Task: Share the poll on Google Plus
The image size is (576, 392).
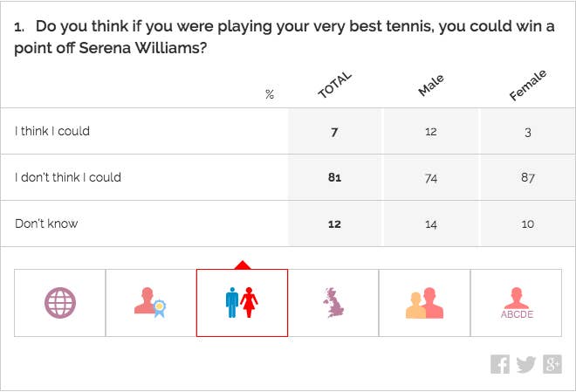Action: pyautogui.click(x=552, y=364)
